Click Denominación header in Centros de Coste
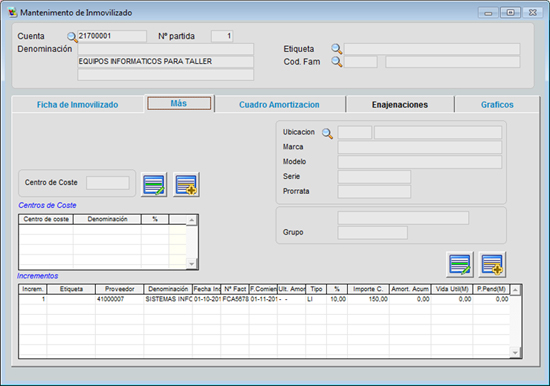This screenshot has height=386, width=550. pyautogui.click(x=107, y=219)
